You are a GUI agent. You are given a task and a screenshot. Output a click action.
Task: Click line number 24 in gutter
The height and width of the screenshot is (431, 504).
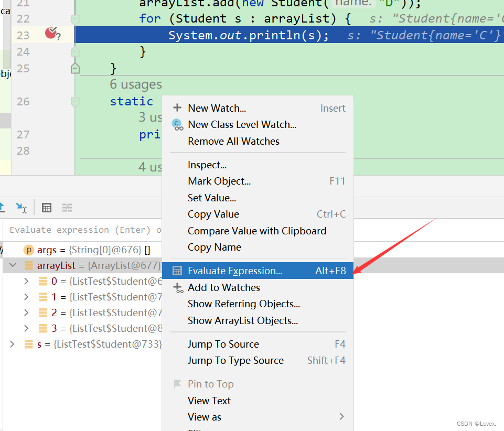click(x=23, y=51)
